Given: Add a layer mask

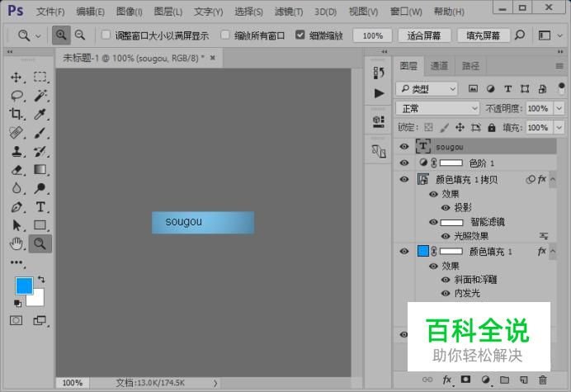Looking at the screenshot, I should coord(465,380).
